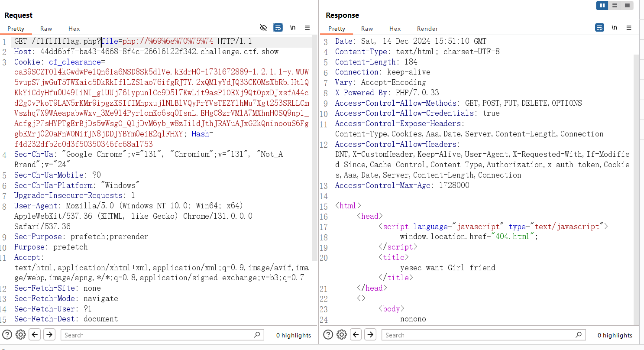This screenshot has width=644, height=350.
Task: Go to next match in Response search
Action: (370, 334)
